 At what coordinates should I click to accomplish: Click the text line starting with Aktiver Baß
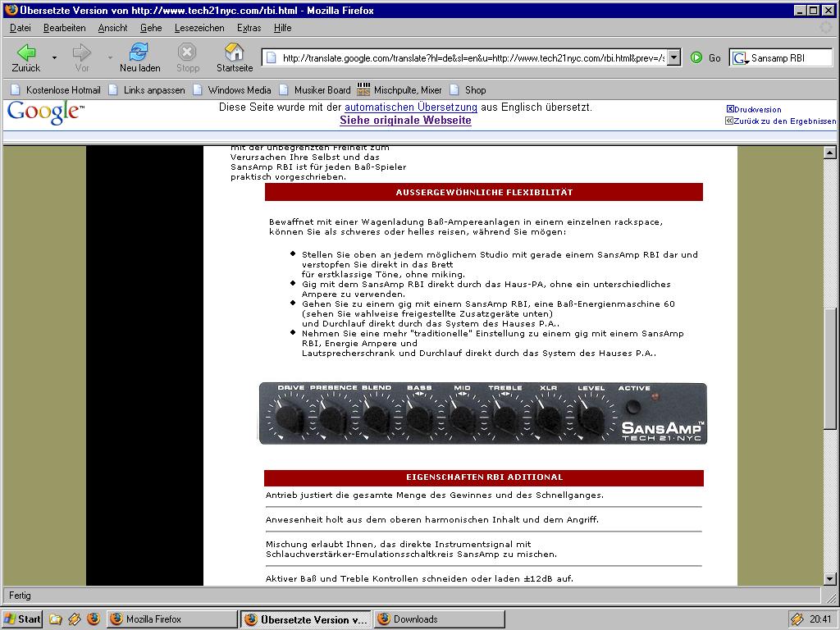(x=419, y=578)
